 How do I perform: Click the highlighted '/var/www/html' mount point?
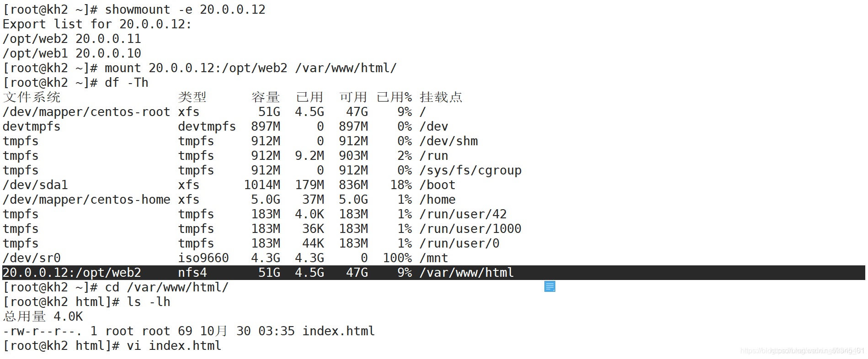(x=467, y=273)
